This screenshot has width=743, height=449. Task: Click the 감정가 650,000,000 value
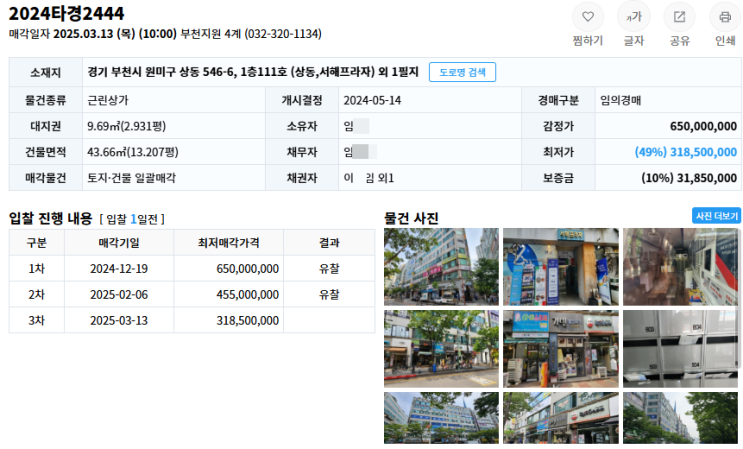pyautogui.click(x=703, y=126)
